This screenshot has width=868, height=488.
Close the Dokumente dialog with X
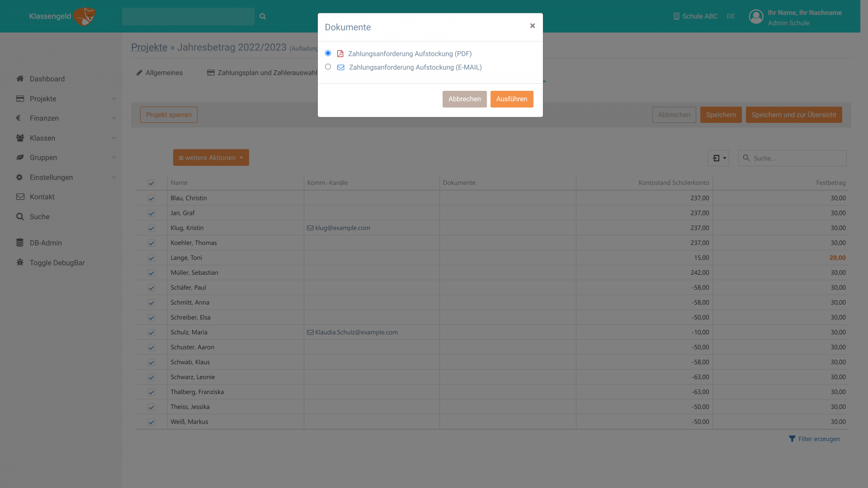click(532, 26)
